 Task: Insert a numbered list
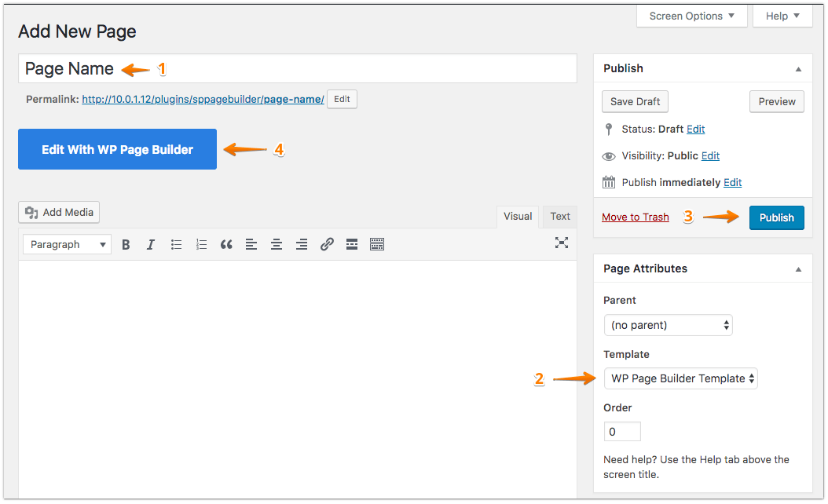coord(201,244)
